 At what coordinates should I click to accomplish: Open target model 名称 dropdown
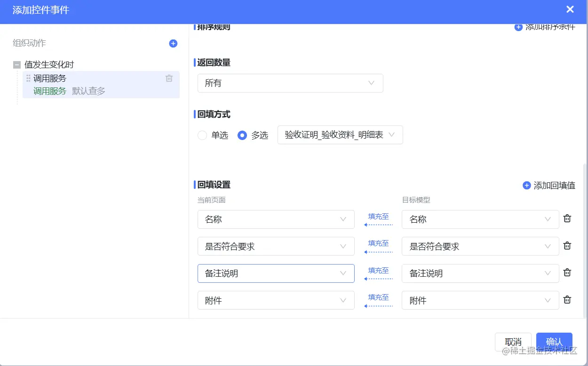pyautogui.click(x=480, y=219)
